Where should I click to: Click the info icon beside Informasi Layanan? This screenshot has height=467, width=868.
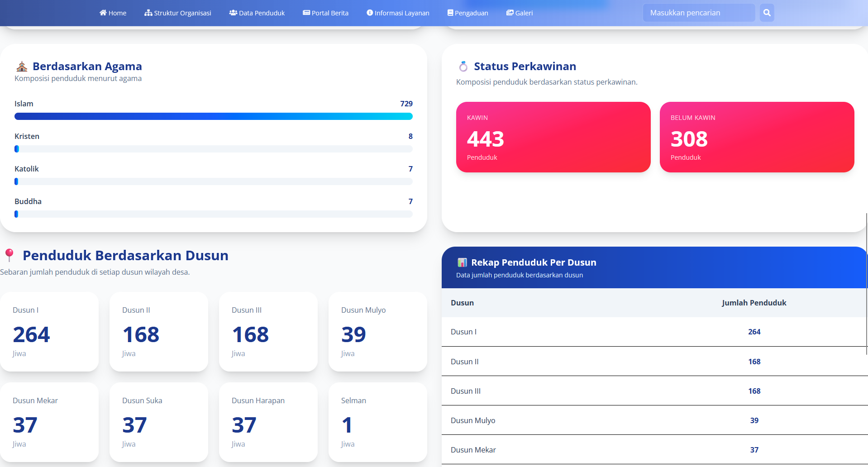(x=370, y=13)
